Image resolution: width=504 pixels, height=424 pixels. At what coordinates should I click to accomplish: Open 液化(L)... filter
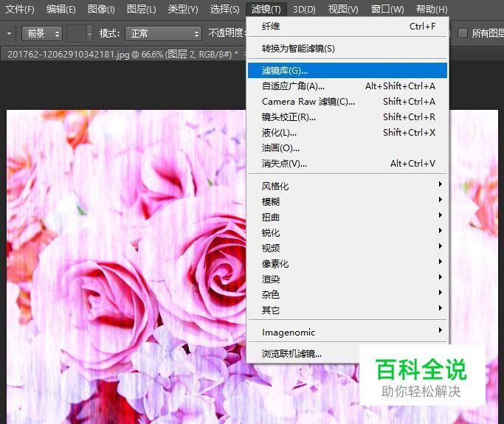[348, 132]
